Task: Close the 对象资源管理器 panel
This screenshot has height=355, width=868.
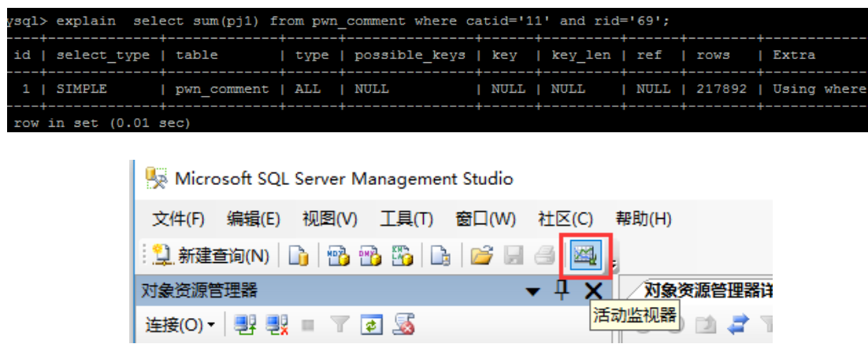Action: (593, 291)
